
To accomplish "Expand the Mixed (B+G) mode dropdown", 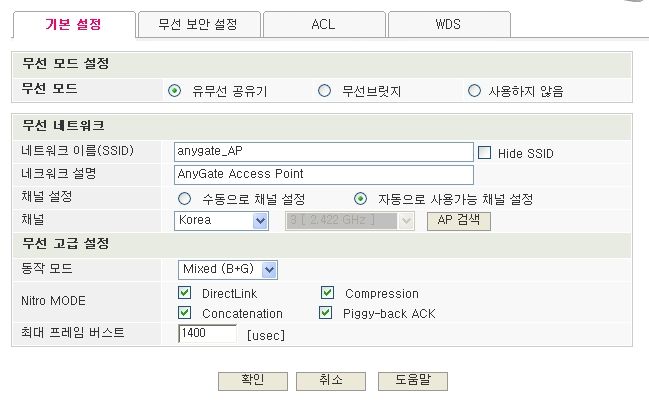I will (228, 270).
